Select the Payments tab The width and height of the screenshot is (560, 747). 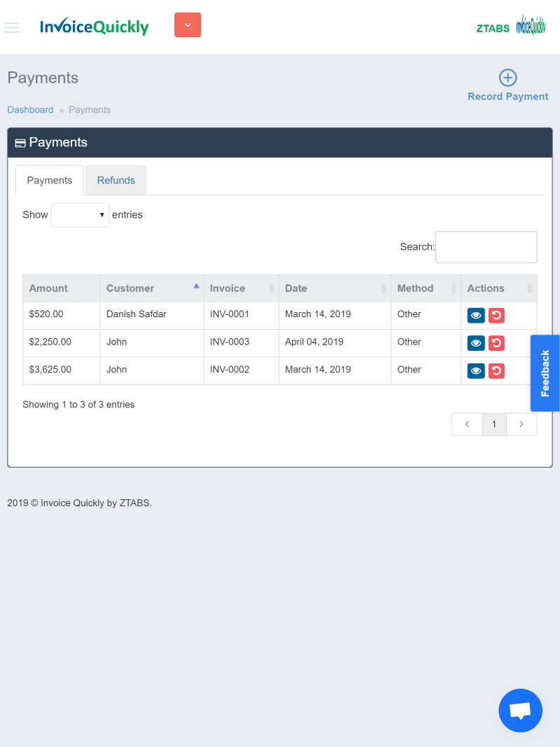pyautogui.click(x=50, y=181)
